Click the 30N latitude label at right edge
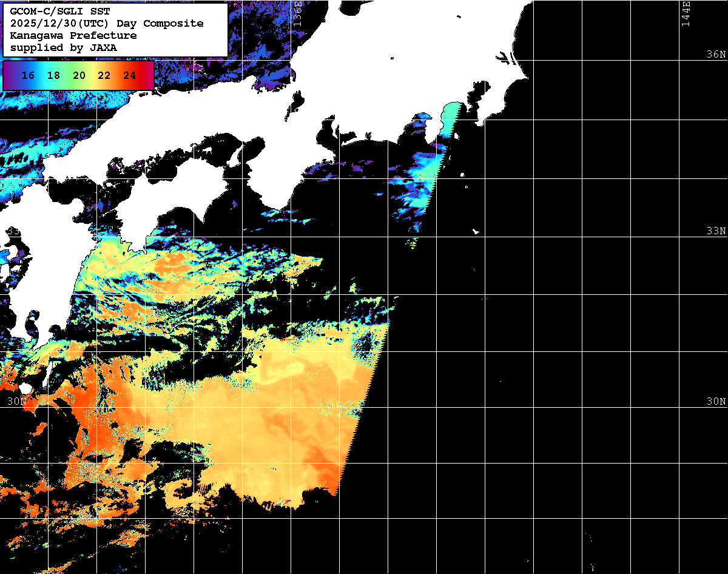This screenshot has height=574, width=728. (x=716, y=402)
